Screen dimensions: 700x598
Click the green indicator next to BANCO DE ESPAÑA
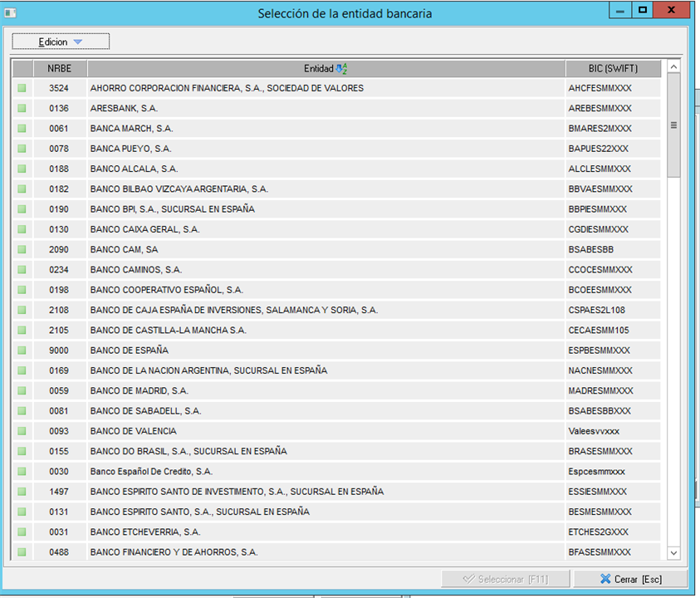coord(22,350)
